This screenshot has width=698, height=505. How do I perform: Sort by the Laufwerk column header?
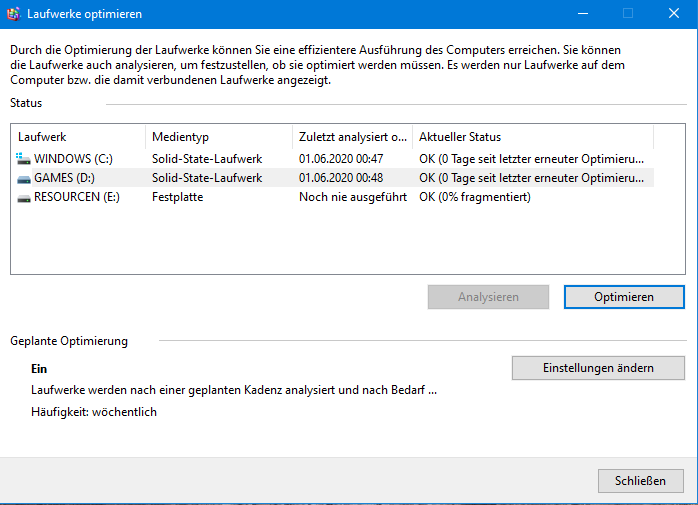pyautogui.click(x=79, y=137)
